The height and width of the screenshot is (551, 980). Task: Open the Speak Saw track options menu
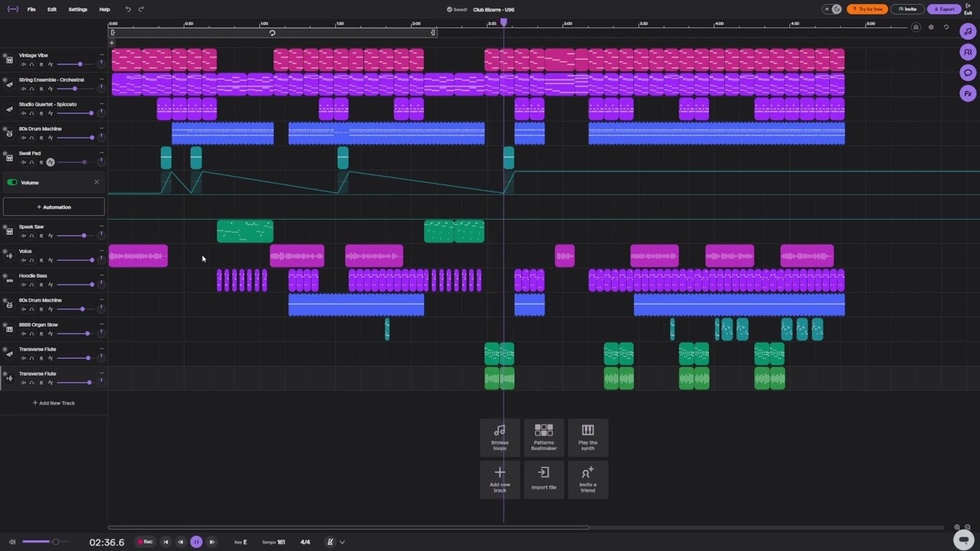coord(101,227)
